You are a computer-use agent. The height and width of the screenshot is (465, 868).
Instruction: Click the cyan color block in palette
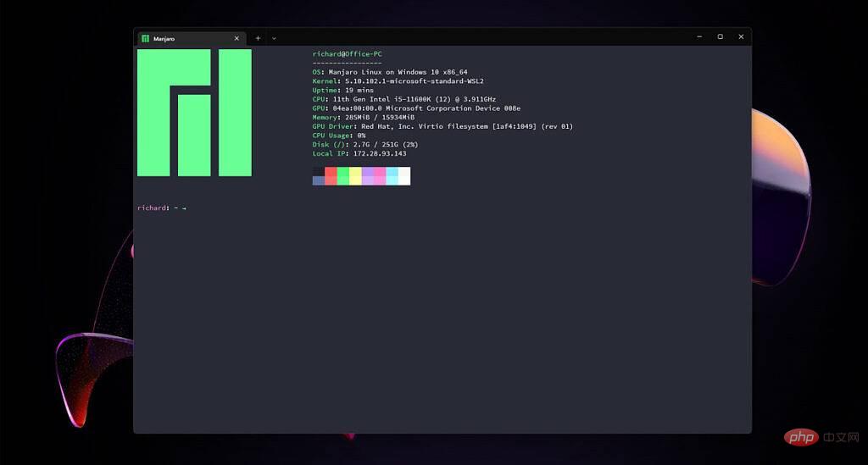(392, 176)
